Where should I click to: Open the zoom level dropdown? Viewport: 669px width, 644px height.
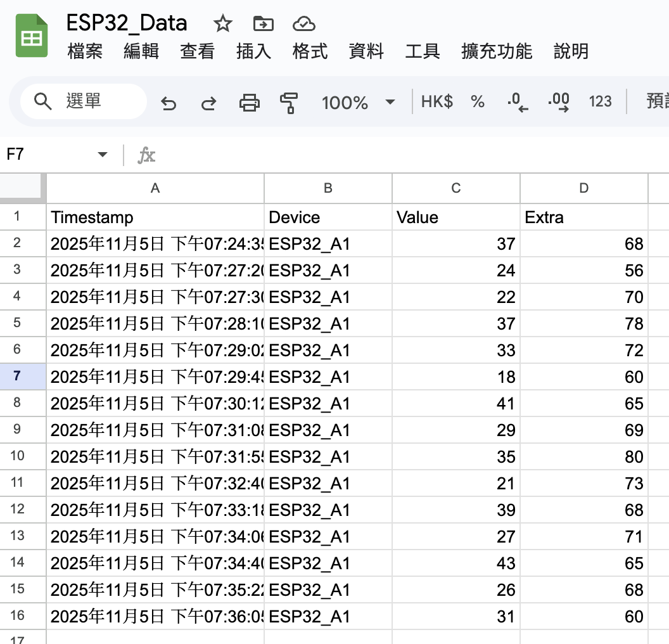pos(358,102)
